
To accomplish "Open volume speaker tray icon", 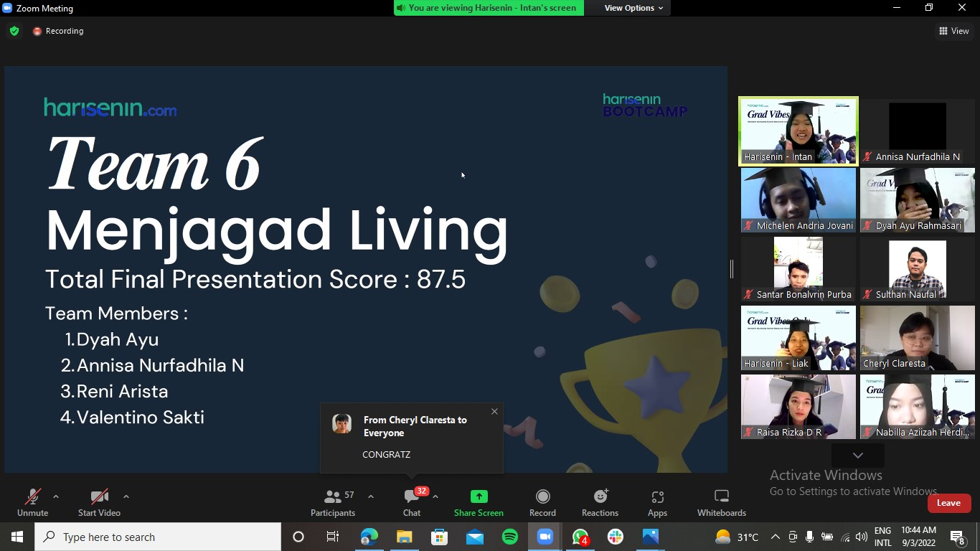I will click(862, 537).
